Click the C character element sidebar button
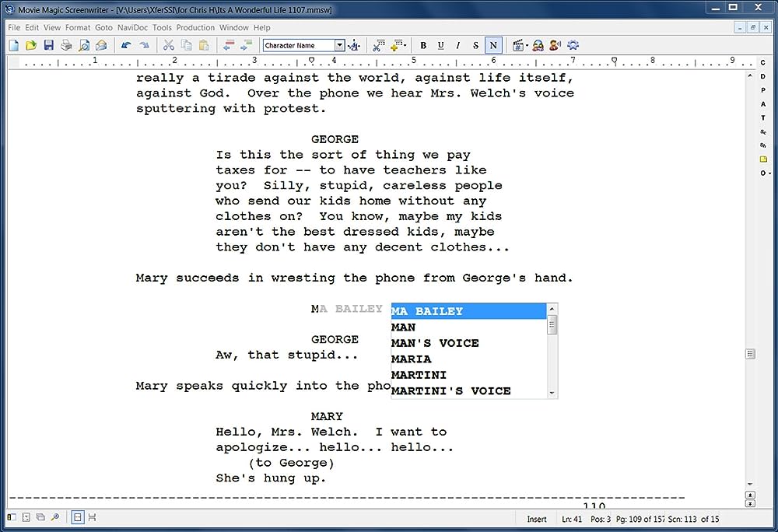 tap(763, 62)
